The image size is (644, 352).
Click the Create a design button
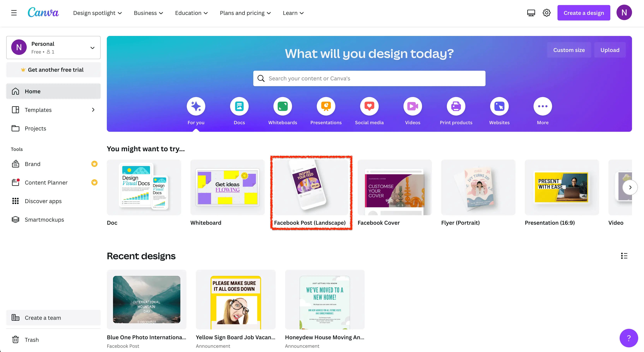click(x=583, y=13)
